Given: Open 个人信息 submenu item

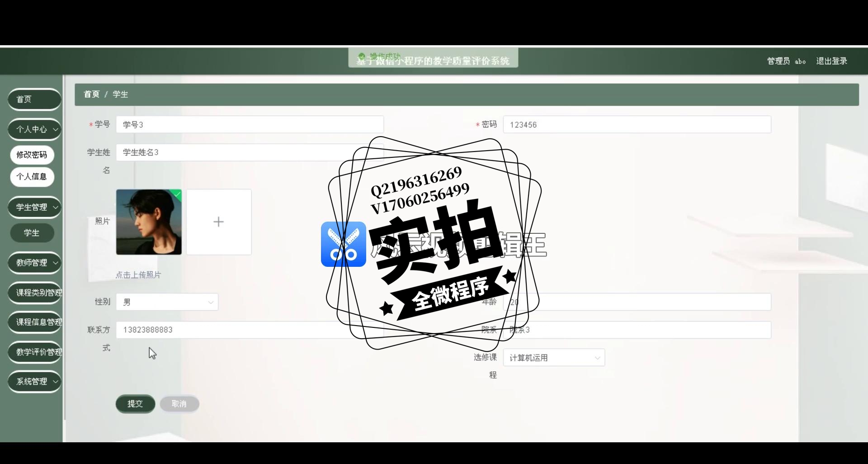Looking at the screenshot, I should point(32,176).
